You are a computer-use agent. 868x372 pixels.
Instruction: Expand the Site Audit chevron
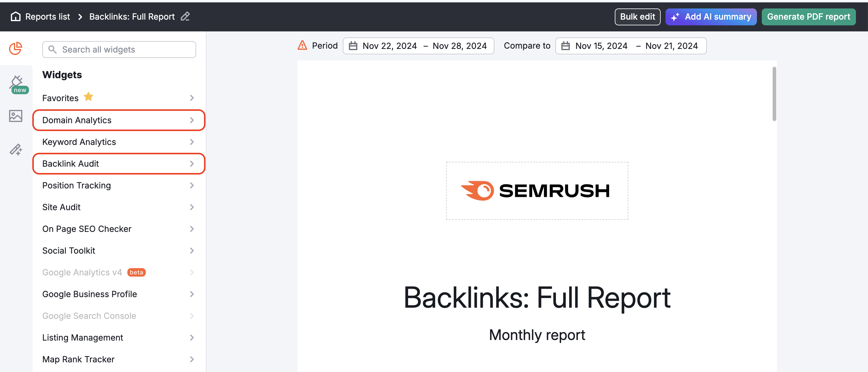click(x=192, y=207)
